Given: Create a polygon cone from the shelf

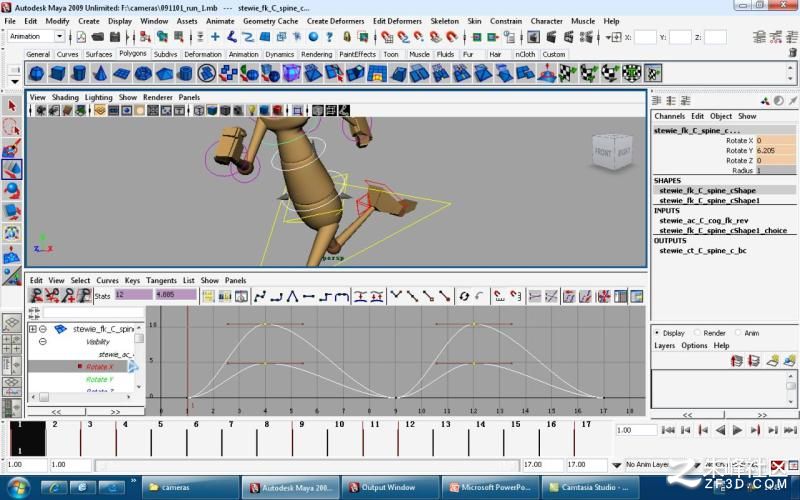Looking at the screenshot, I should pos(100,73).
